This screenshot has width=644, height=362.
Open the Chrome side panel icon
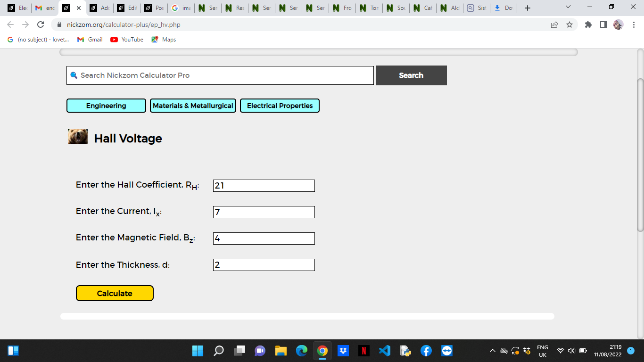(x=603, y=25)
